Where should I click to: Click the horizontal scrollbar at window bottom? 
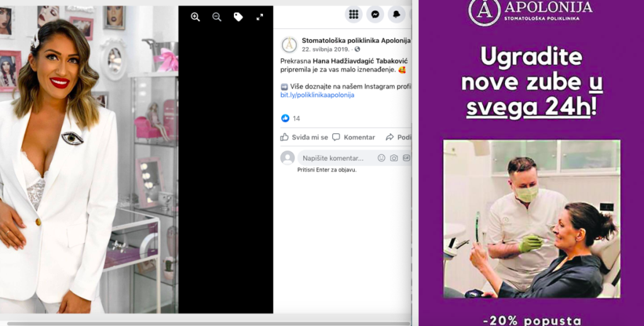tap(208, 323)
